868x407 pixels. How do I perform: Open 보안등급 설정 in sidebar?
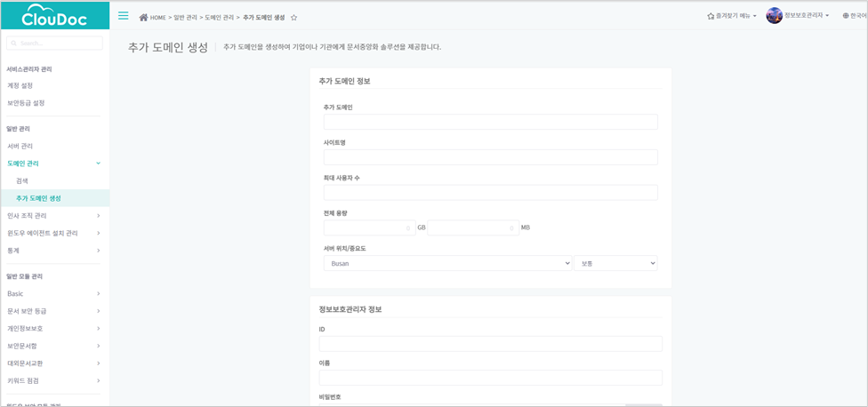pyautogui.click(x=26, y=103)
